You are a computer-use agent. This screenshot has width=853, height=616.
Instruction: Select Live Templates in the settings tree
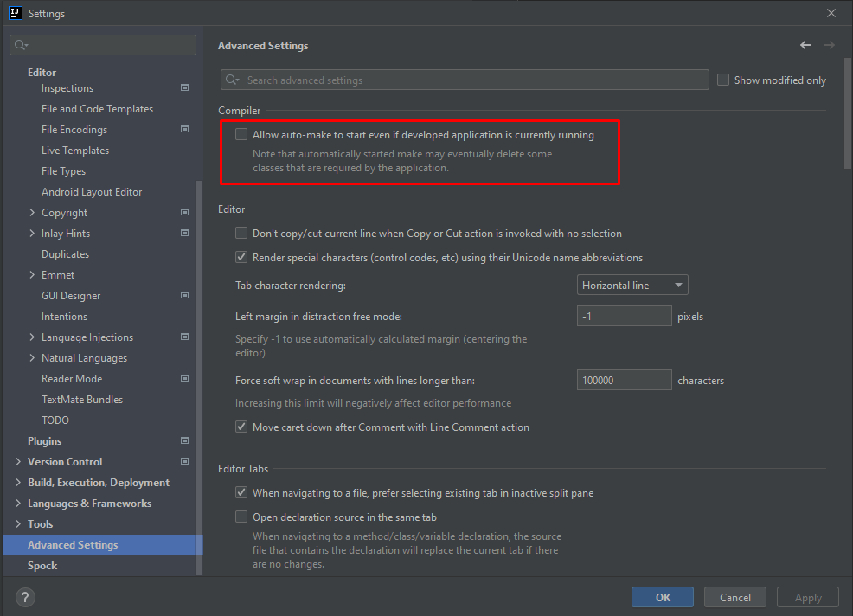pos(75,151)
